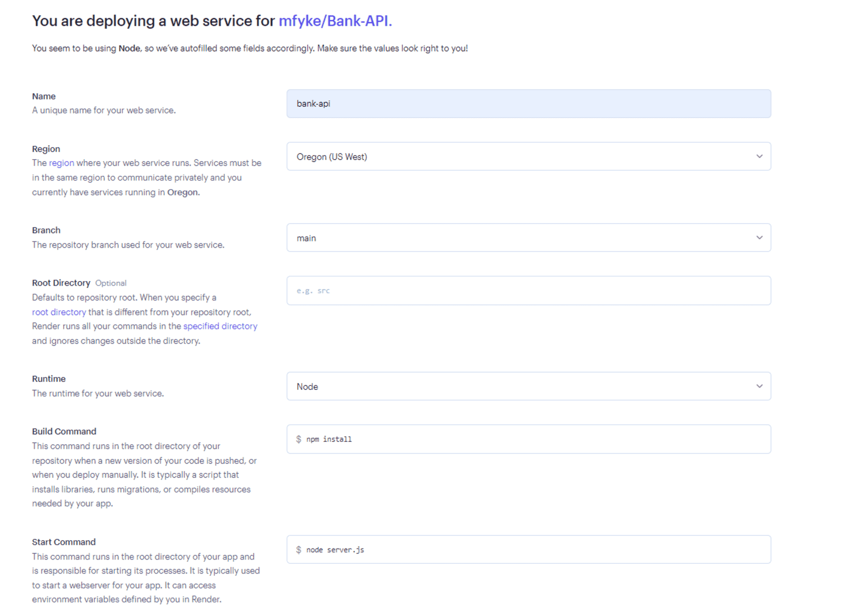The width and height of the screenshot is (868, 615).
Task: Click the dollar sign in Start Command field
Action: 298,549
